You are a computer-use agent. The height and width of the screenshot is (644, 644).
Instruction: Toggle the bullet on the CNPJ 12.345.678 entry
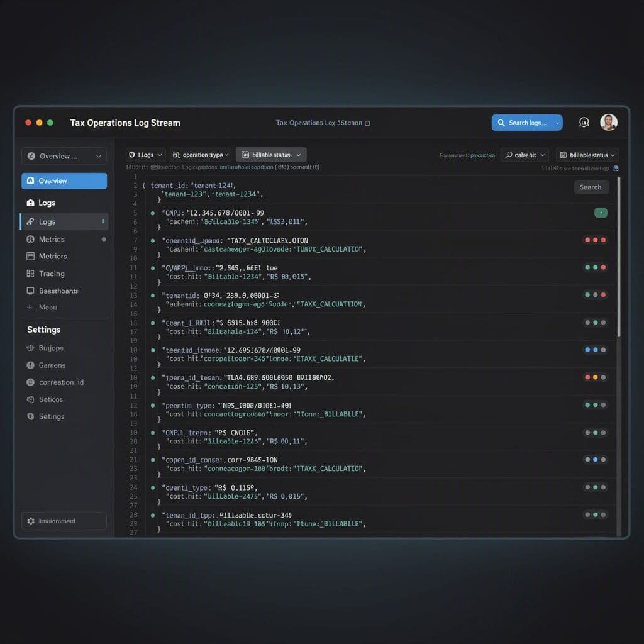point(153,213)
